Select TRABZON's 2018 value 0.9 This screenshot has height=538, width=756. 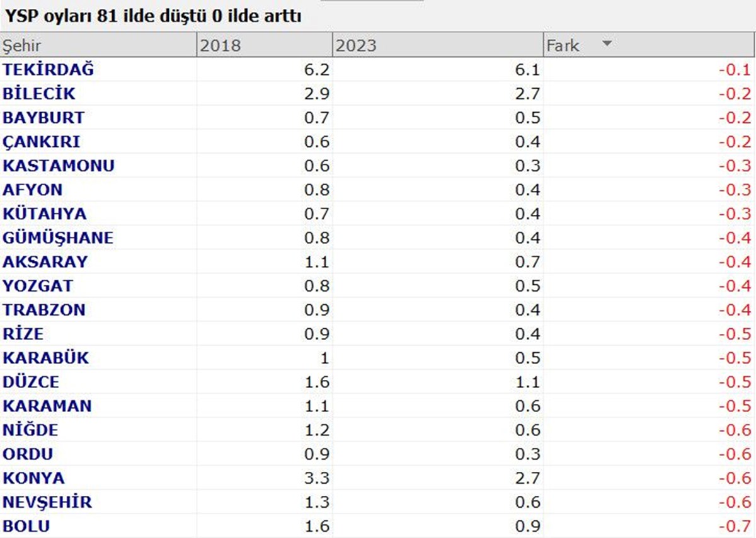click(317, 309)
